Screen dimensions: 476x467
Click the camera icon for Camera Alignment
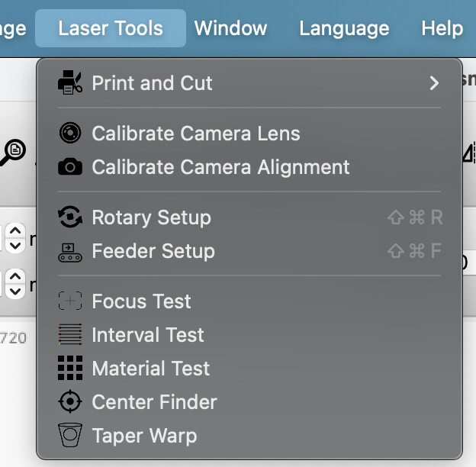click(x=70, y=166)
